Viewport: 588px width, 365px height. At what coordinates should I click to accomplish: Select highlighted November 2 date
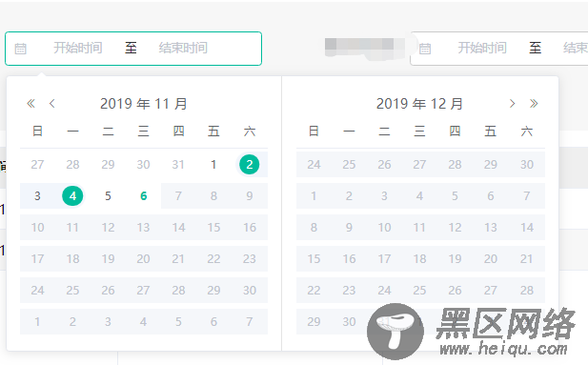[250, 164]
